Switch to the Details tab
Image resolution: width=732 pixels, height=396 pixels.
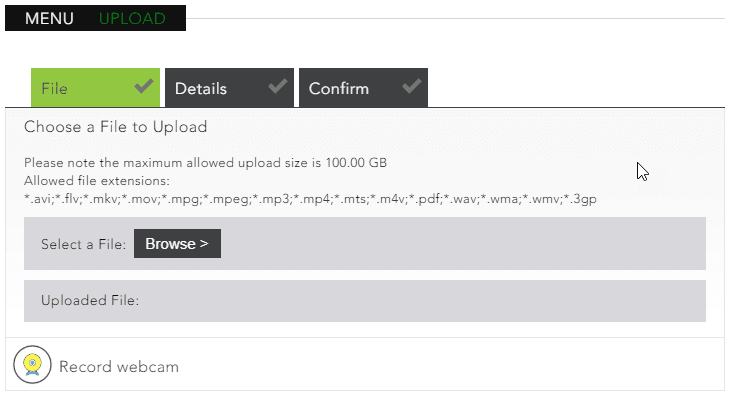229,88
